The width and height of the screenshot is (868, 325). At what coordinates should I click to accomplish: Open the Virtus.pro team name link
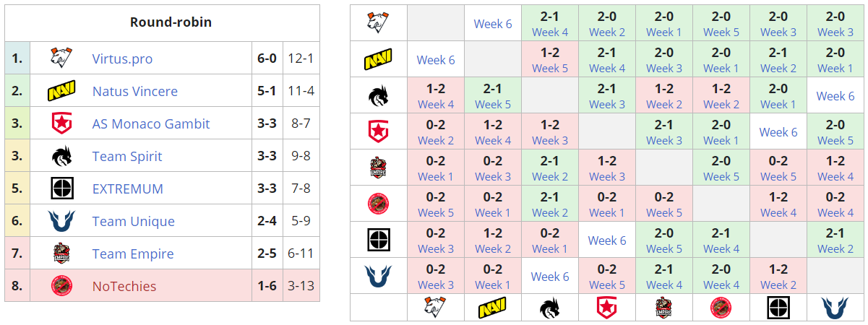(x=122, y=58)
